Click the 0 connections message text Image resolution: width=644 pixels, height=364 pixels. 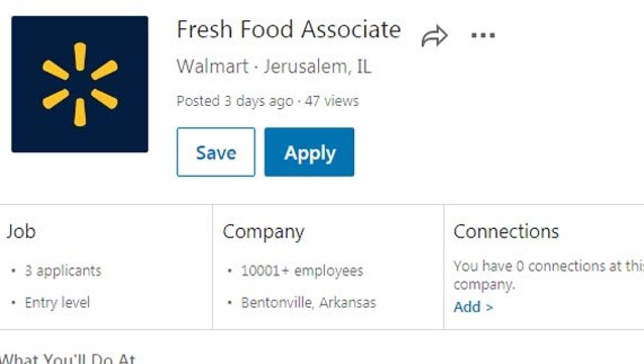point(549,275)
